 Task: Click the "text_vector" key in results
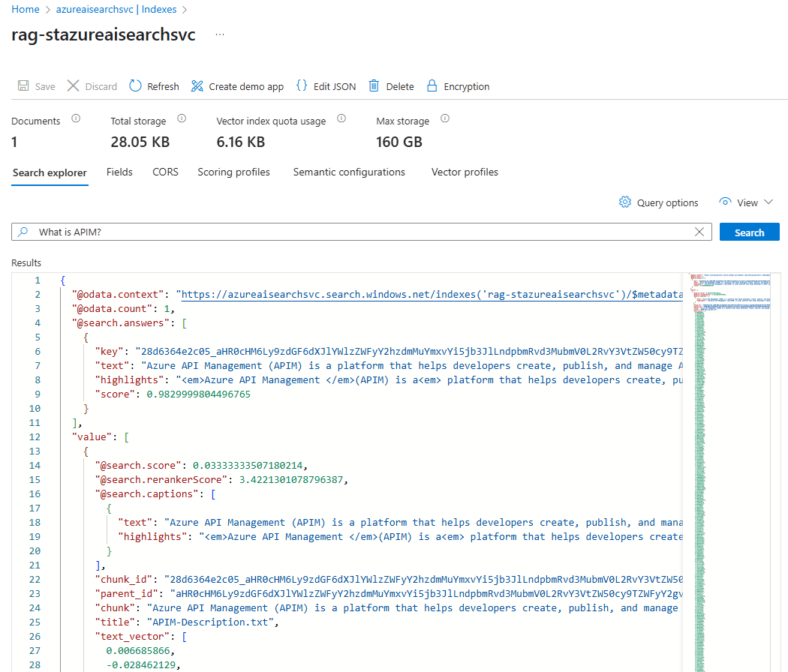[132, 636]
